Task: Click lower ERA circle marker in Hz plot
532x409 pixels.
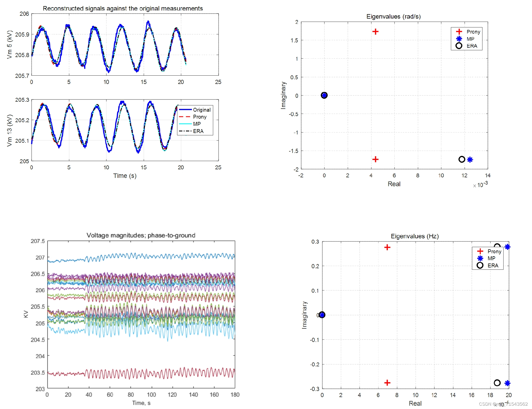Action: pyautogui.click(x=497, y=383)
